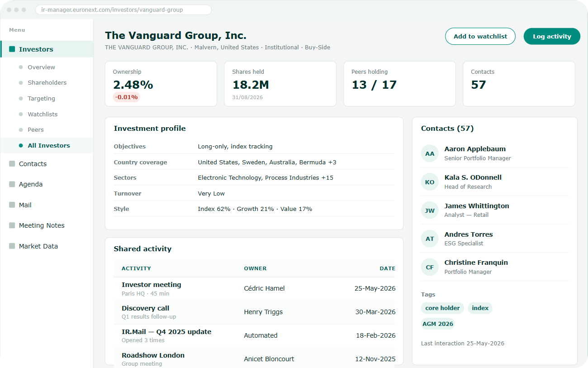The image size is (588, 368).
Task: Sort by the OWNER column header
Action: pyautogui.click(x=255, y=268)
